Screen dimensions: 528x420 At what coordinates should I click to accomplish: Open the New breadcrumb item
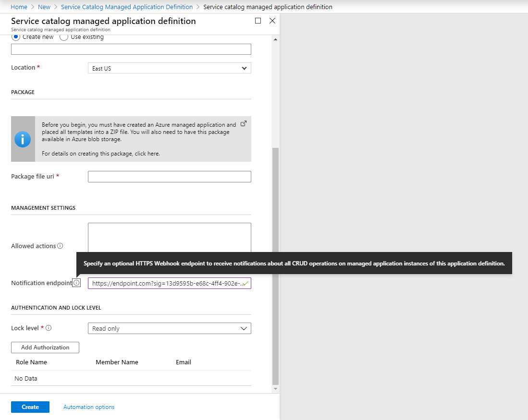pos(44,7)
